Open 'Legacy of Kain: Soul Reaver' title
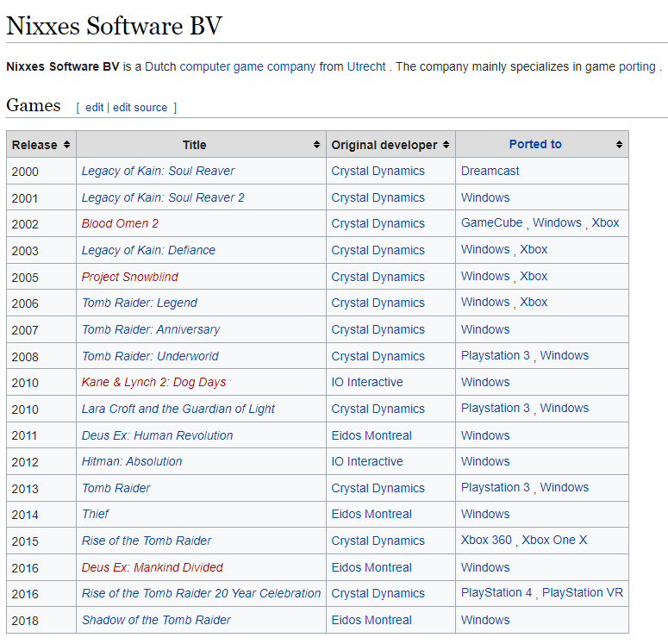668x644 pixels. (158, 171)
